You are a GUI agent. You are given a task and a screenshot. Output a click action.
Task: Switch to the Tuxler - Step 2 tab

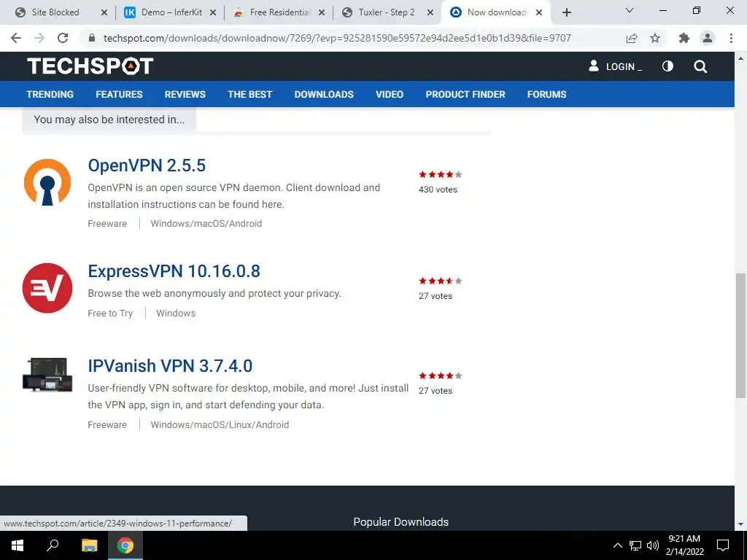(387, 12)
